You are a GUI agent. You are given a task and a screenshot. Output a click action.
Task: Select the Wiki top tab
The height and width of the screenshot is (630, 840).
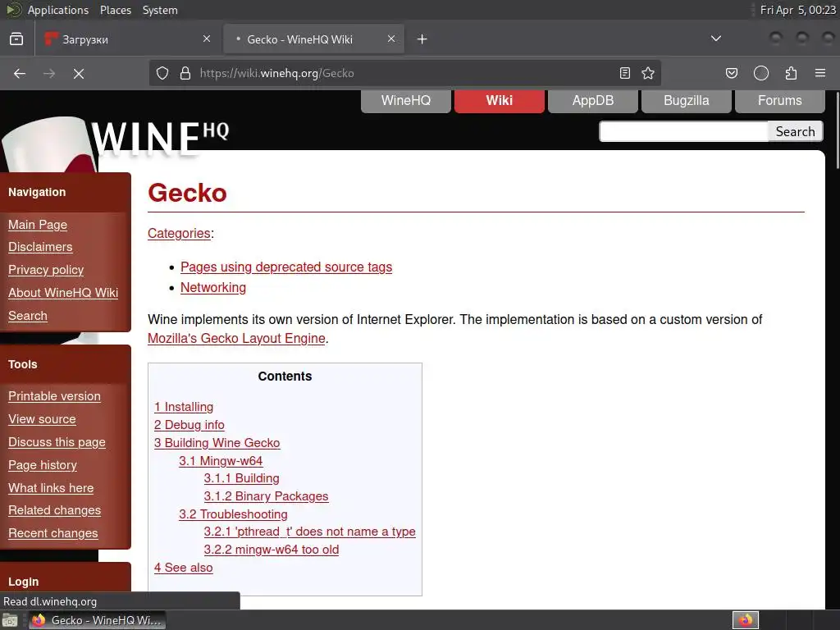pos(500,101)
